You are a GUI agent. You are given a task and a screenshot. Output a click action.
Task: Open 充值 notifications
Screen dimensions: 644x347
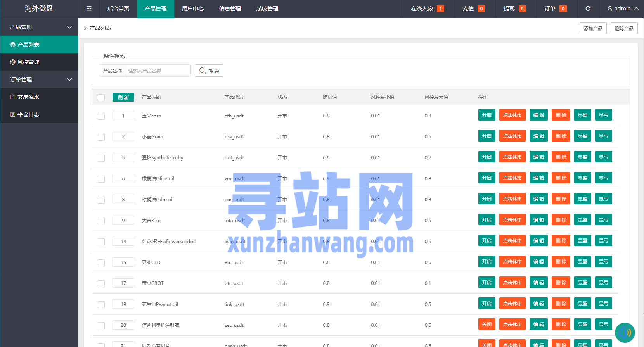(474, 9)
